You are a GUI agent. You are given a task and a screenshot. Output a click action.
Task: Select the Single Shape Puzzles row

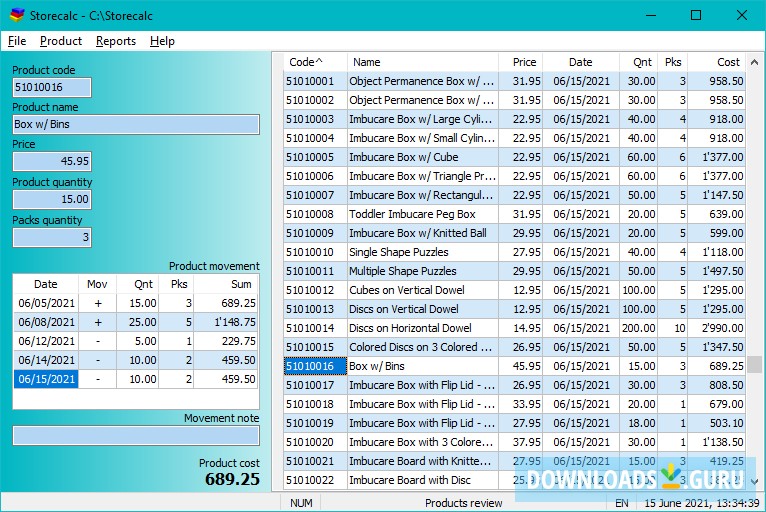pos(420,252)
